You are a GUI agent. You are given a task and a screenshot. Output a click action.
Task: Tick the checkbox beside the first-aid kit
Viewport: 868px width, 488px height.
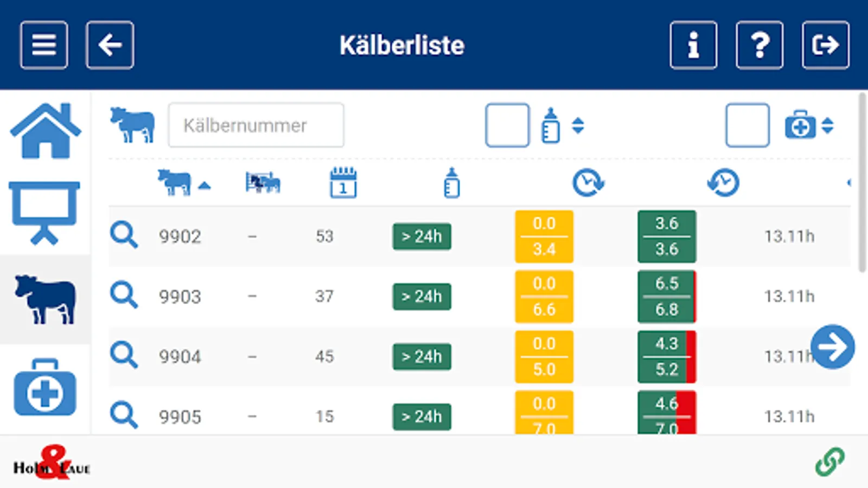click(747, 125)
